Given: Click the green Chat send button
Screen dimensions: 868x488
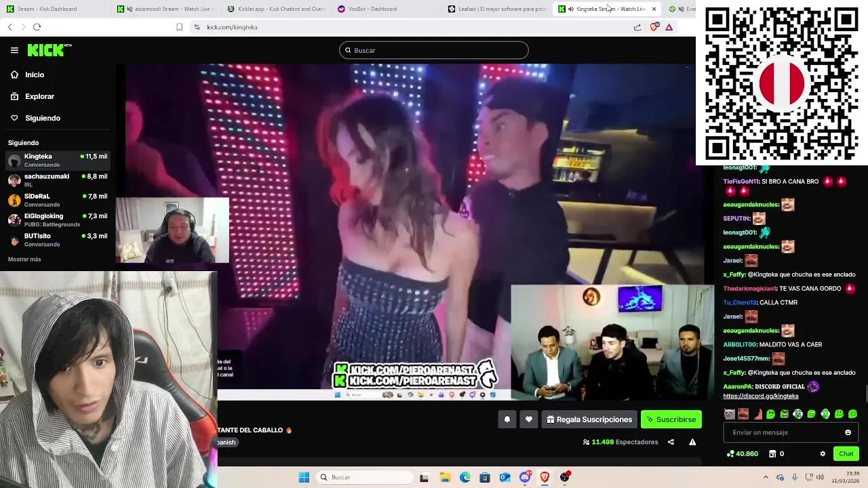Looking at the screenshot, I should (x=846, y=453).
